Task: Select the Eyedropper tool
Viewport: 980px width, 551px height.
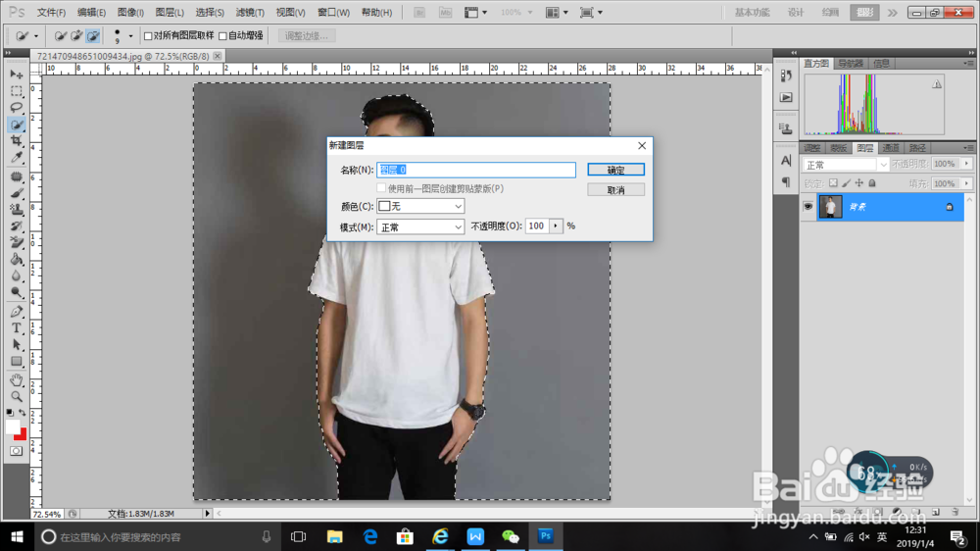Action: pyautogui.click(x=17, y=157)
